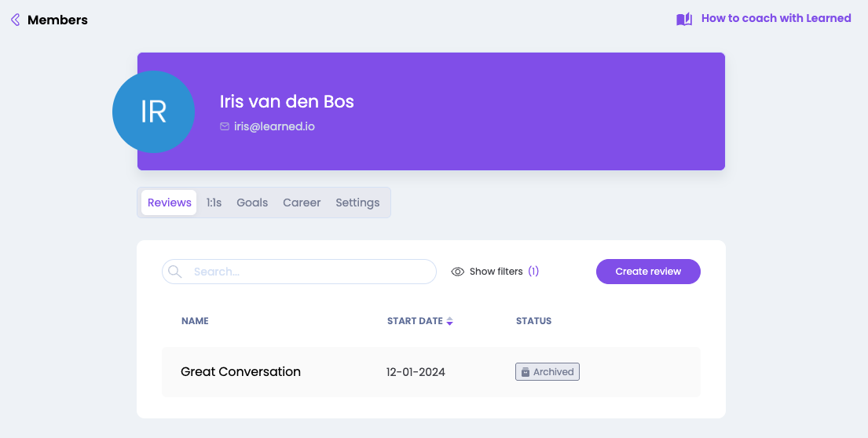Open the Reviews tab
The width and height of the screenshot is (868, 438).
(170, 203)
